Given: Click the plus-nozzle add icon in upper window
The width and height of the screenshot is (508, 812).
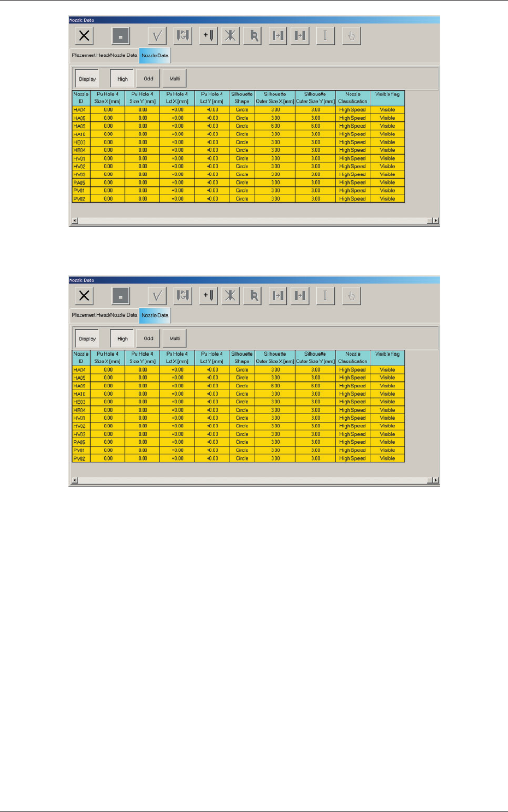Looking at the screenshot, I should coord(209,36).
